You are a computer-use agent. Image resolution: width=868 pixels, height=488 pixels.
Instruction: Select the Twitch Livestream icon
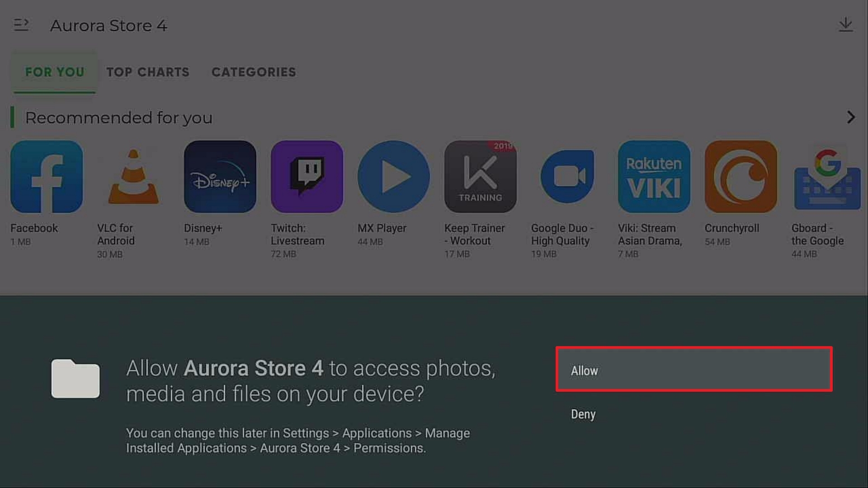pyautogui.click(x=307, y=177)
